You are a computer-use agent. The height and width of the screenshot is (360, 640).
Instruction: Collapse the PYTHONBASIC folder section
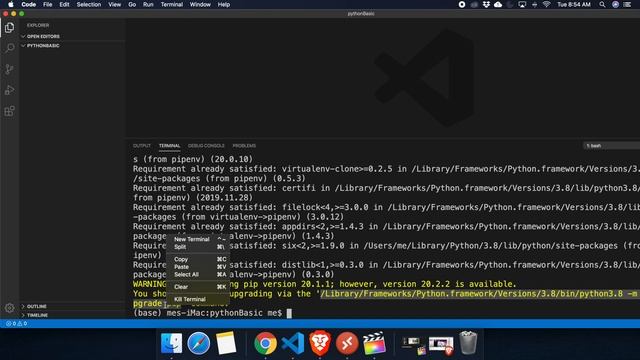click(x=43, y=46)
